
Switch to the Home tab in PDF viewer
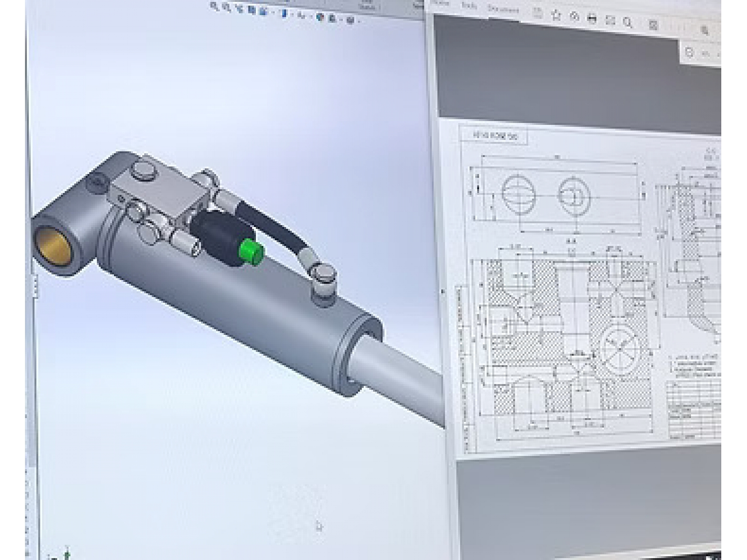pyautogui.click(x=440, y=3)
